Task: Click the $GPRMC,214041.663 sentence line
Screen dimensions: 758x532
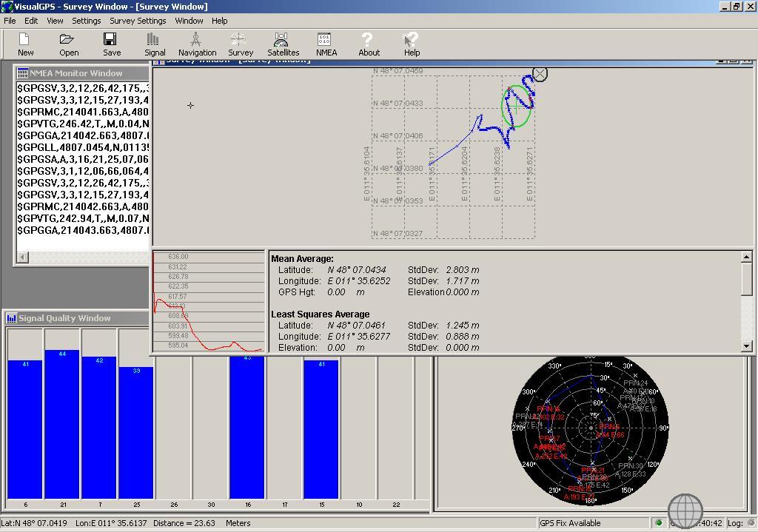Action: (x=83, y=112)
